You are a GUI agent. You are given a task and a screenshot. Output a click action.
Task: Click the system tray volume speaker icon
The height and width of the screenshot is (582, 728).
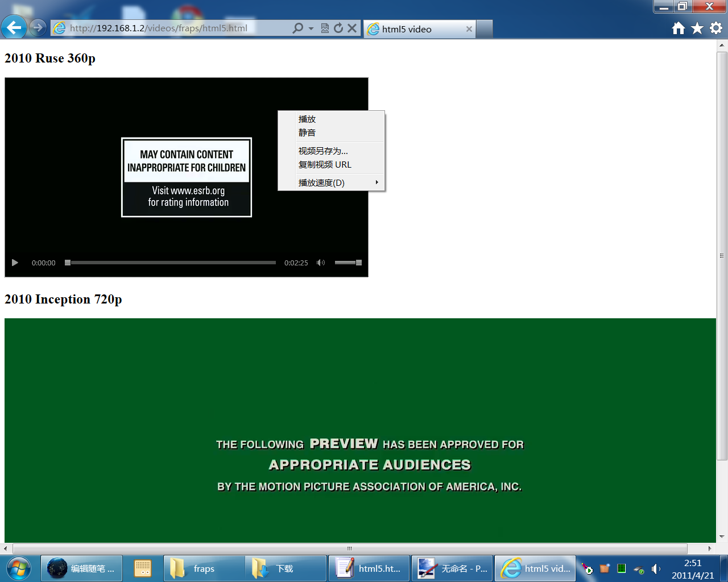pyautogui.click(x=656, y=569)
